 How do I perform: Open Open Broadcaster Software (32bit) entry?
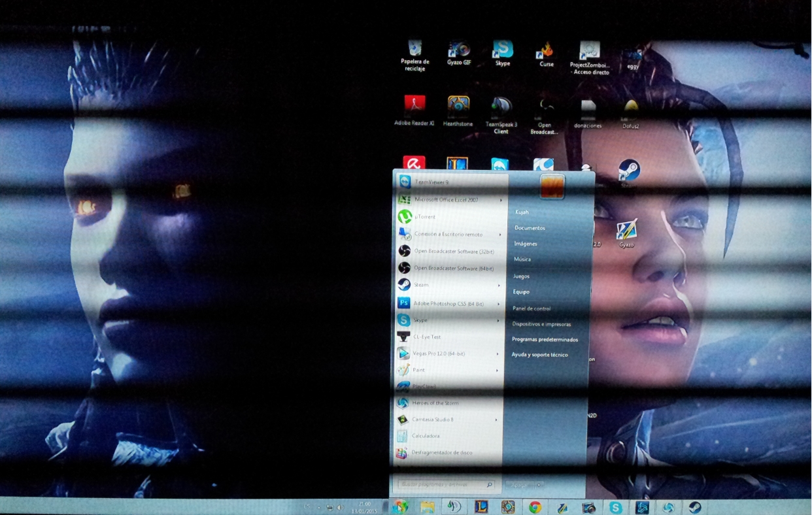click(451, 251)
